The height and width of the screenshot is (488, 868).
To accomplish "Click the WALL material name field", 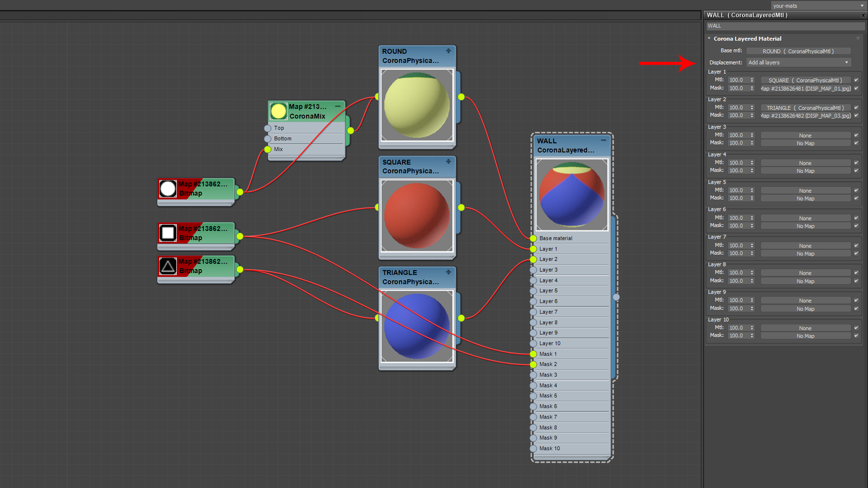I will click(x=785, y=26).
